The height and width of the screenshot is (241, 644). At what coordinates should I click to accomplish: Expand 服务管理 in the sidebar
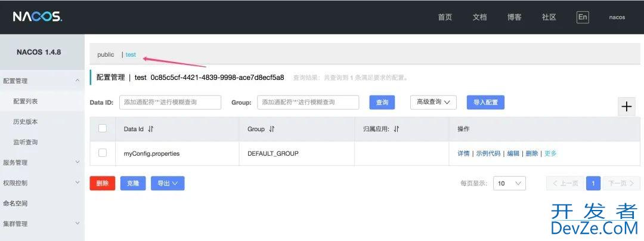click(42, 162)
